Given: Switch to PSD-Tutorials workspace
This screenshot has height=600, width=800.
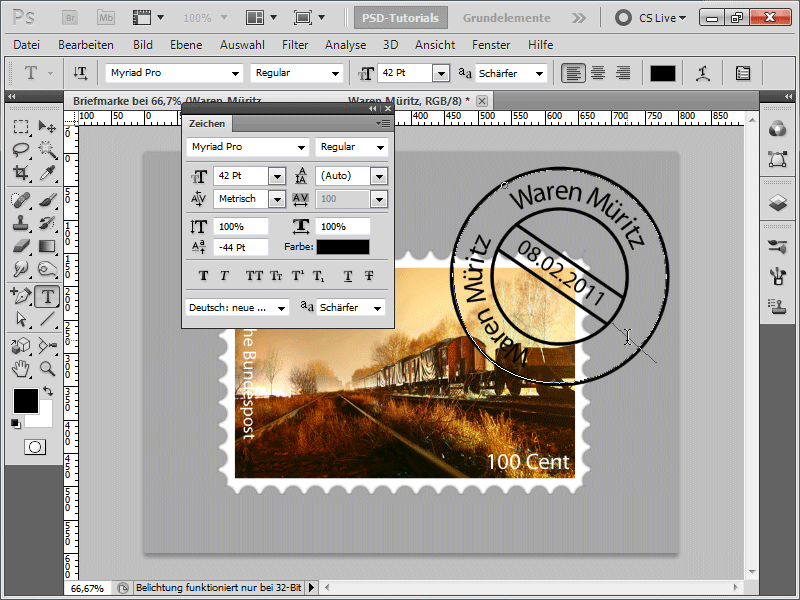Looking at the screenshot, I should point(401,18).
